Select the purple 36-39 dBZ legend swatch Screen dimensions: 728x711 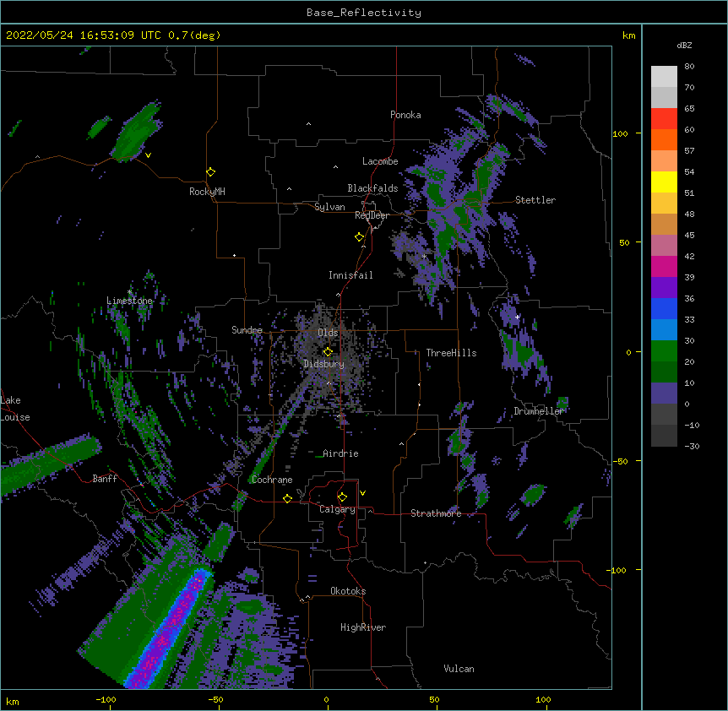[664, 288]
